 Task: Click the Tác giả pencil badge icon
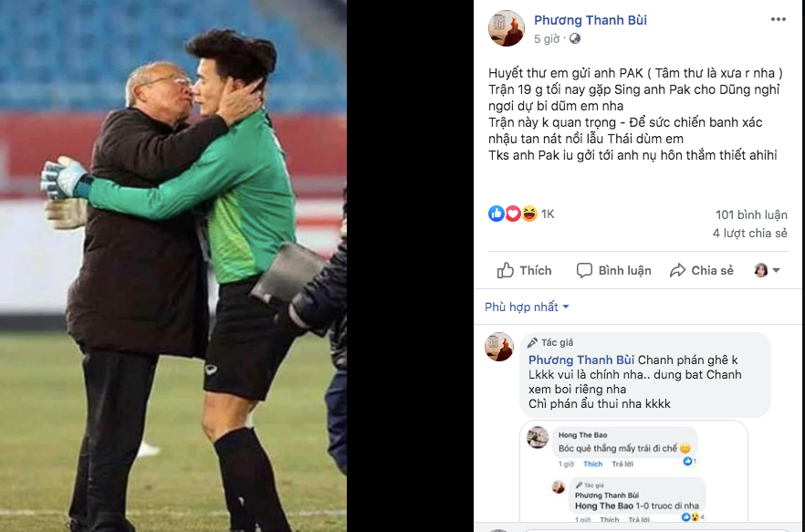pos(532,343)
